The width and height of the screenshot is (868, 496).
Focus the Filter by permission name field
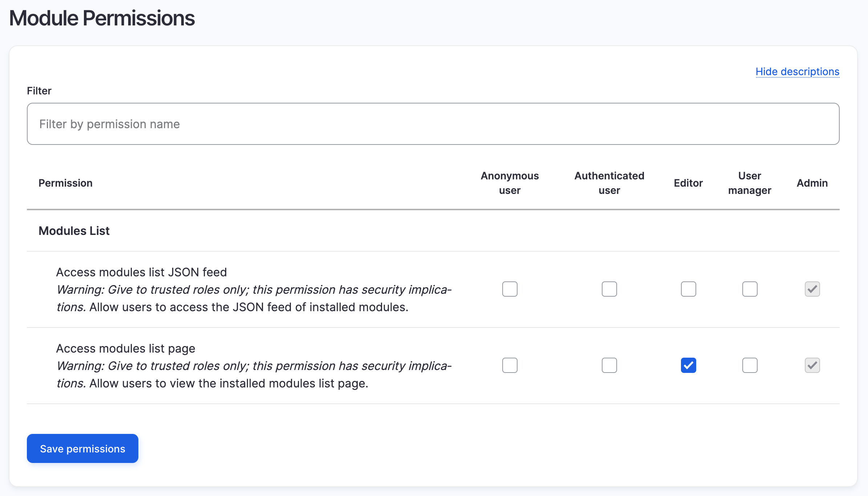(x=433, y=124)
